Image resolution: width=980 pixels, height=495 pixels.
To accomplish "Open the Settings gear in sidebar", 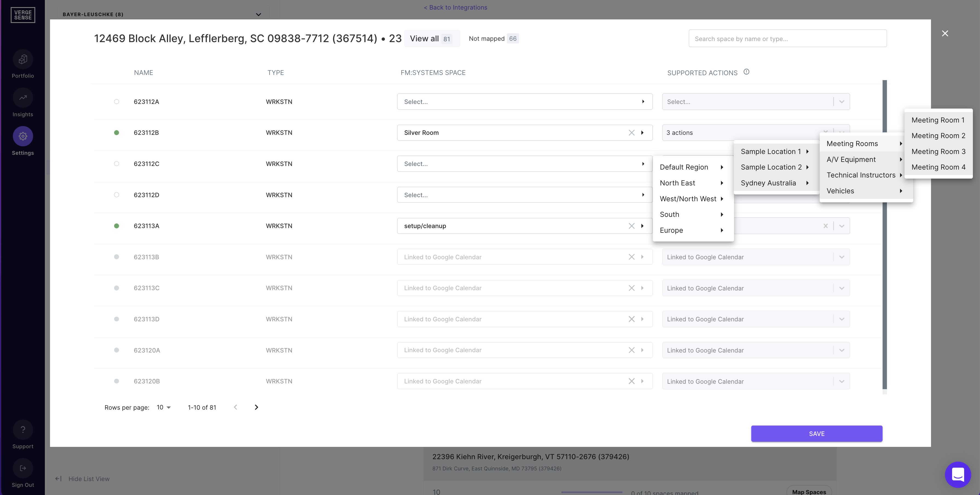I will point(23,136).
